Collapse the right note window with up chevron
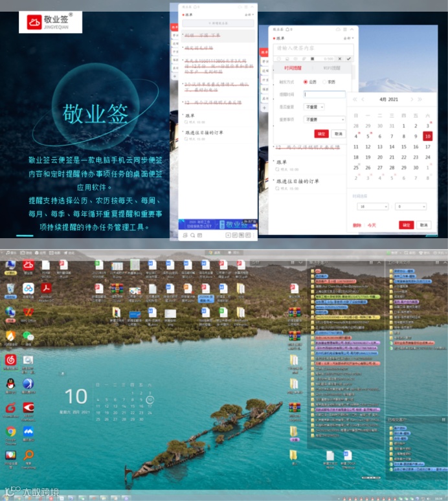Viewport: 448px width, 501px height. (352, 29)
